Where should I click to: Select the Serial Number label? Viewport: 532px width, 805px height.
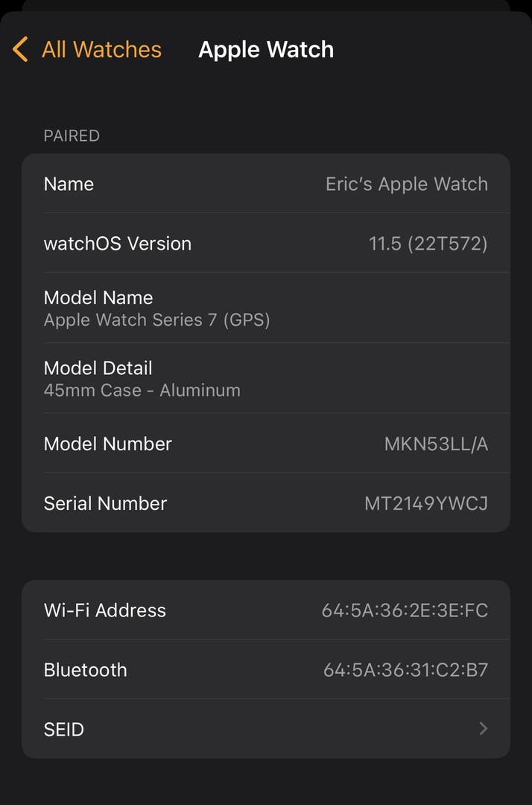105,504
